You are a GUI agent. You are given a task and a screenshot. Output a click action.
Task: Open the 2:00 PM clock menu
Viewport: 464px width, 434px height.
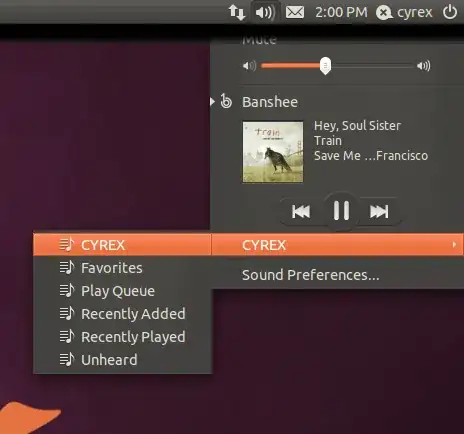click(341, 13)
